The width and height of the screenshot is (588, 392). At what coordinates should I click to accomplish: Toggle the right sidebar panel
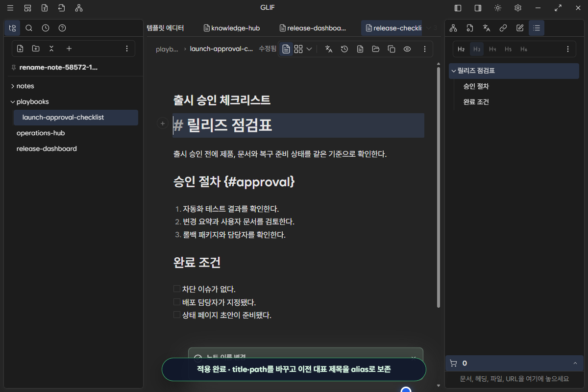point(478,8)
